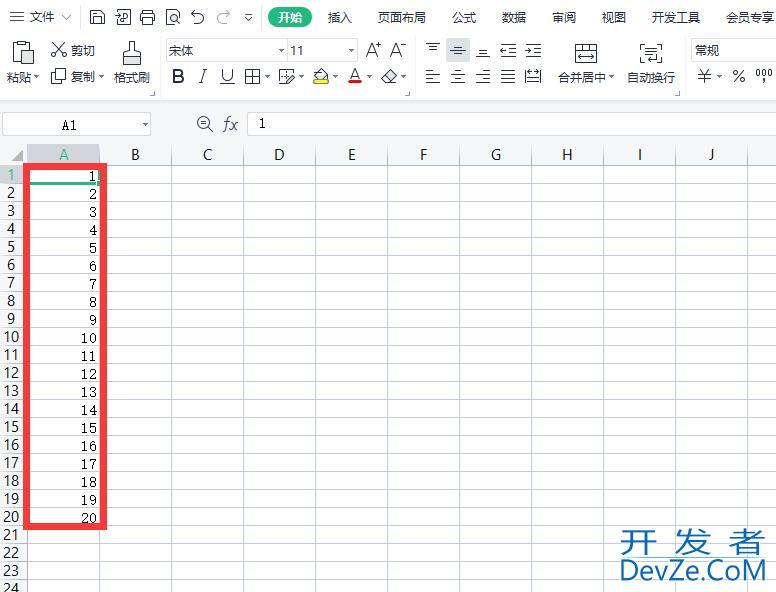Click the align right icon
776x592 pixels.
click(x=483, y=77)
